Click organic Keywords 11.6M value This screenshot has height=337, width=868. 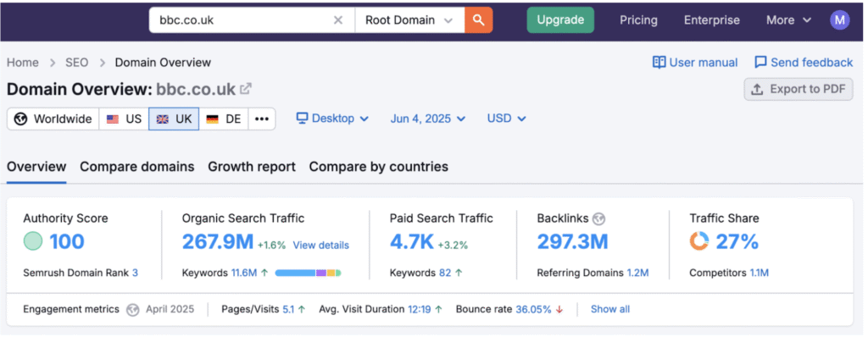(244, 273)
